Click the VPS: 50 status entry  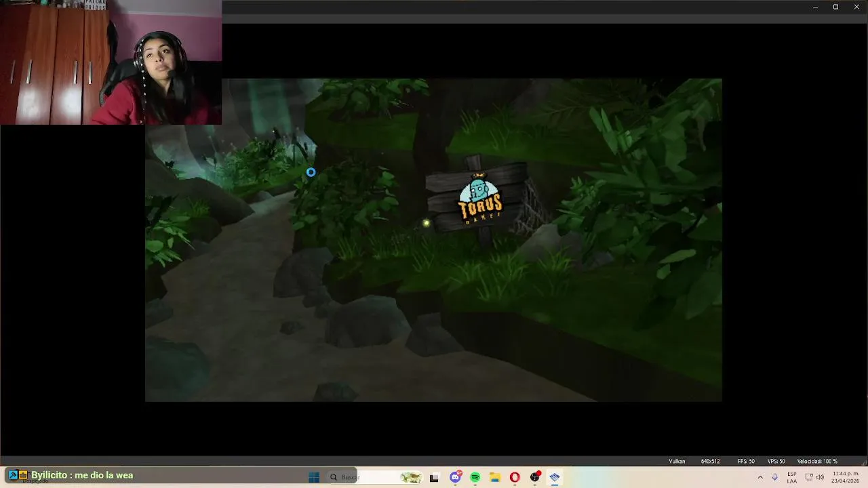tap(776, 462)
